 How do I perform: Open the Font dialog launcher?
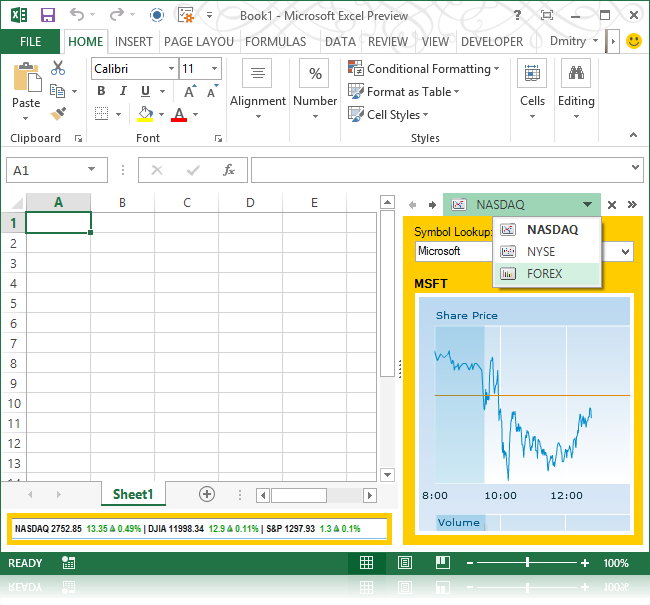point(218,138)
